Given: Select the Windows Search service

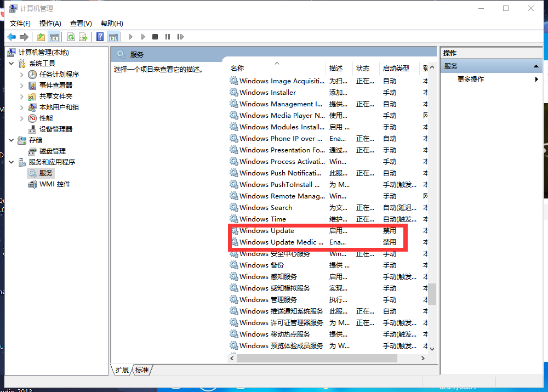Looking at the screenshot, I should point(328,208).
